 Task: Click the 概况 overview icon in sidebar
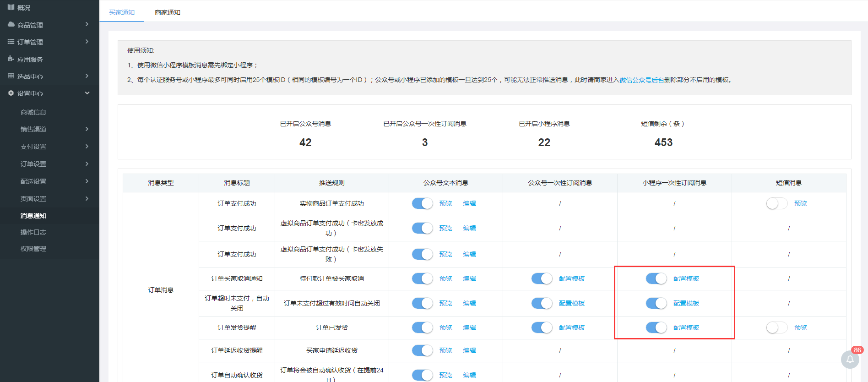11,7
